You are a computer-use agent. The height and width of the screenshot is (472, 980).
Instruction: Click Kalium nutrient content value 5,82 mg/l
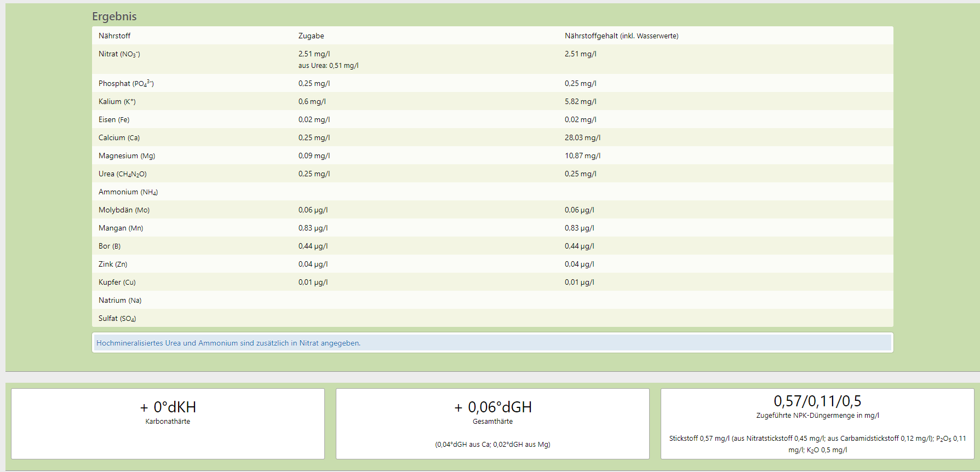coord(580,101)
